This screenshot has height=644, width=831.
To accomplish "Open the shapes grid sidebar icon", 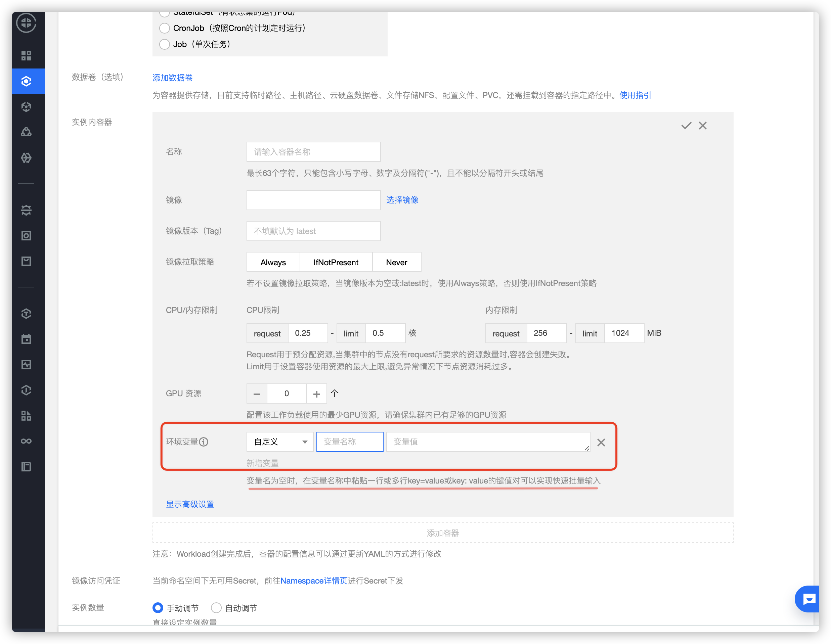I will pyautogui.click(x=26, y=415).
